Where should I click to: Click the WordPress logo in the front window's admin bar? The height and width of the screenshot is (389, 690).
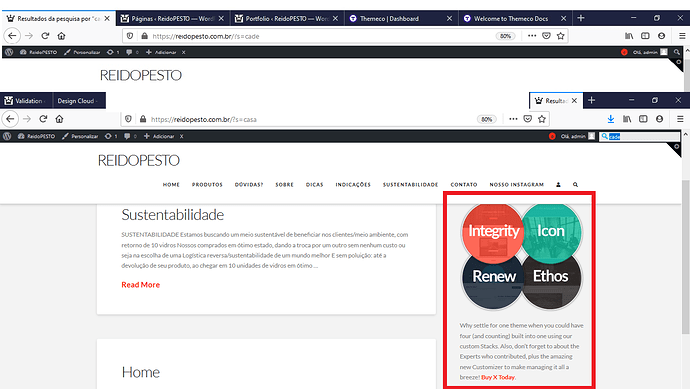pos(7,136)
